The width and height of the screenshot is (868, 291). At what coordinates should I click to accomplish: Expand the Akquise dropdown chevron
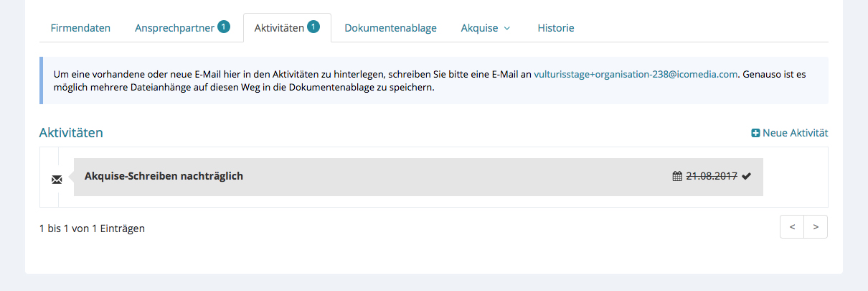click(x=507, y=29)
